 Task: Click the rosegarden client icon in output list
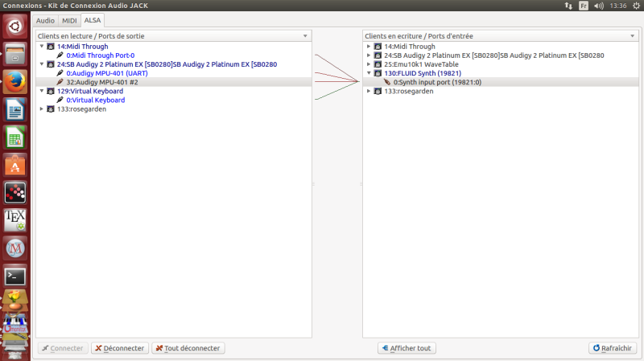pos(51,109)
